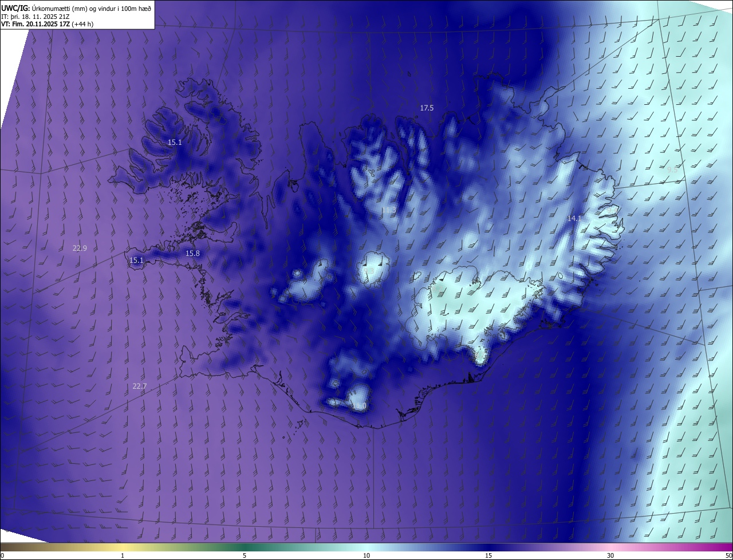733x560 pixels.
Task: Click the 9.5 value off the east coast
Action: 672,169
